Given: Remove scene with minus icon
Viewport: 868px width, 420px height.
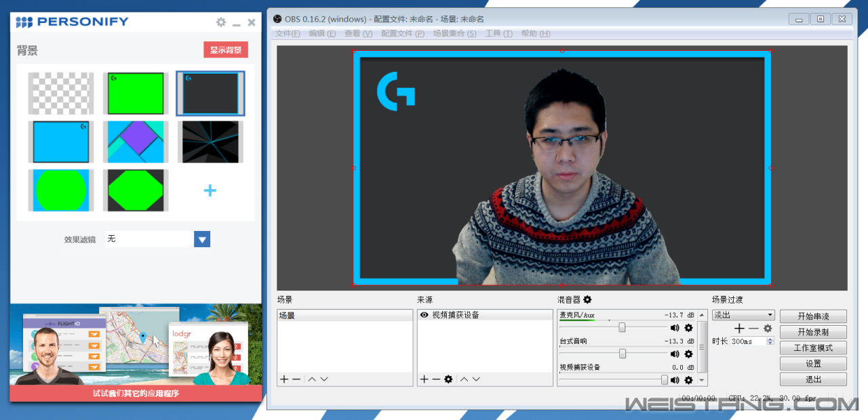Looking at the screenshot, I should [296, 379].
